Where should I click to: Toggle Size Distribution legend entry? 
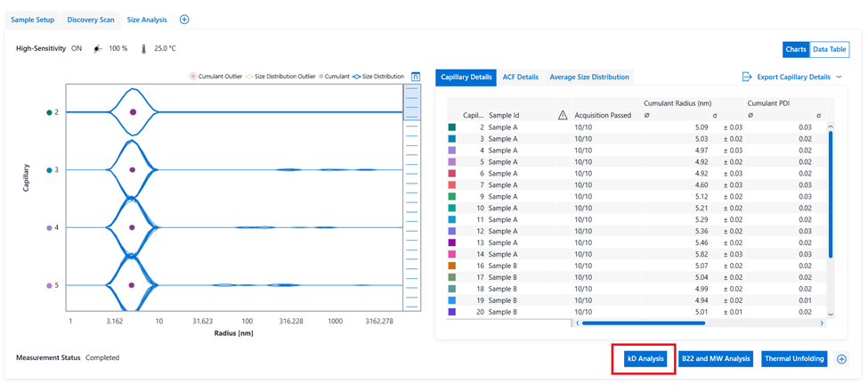378,77
